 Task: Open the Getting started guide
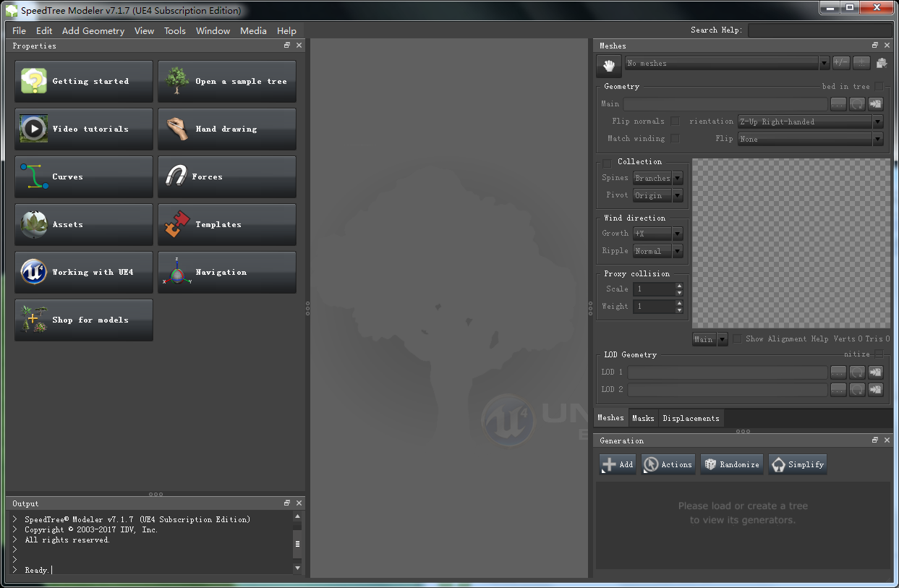pos(84,82)
